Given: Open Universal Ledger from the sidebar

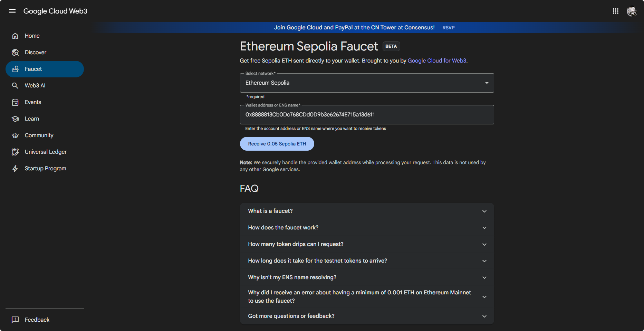Looking at the screenshot, I should pos(46,152).
